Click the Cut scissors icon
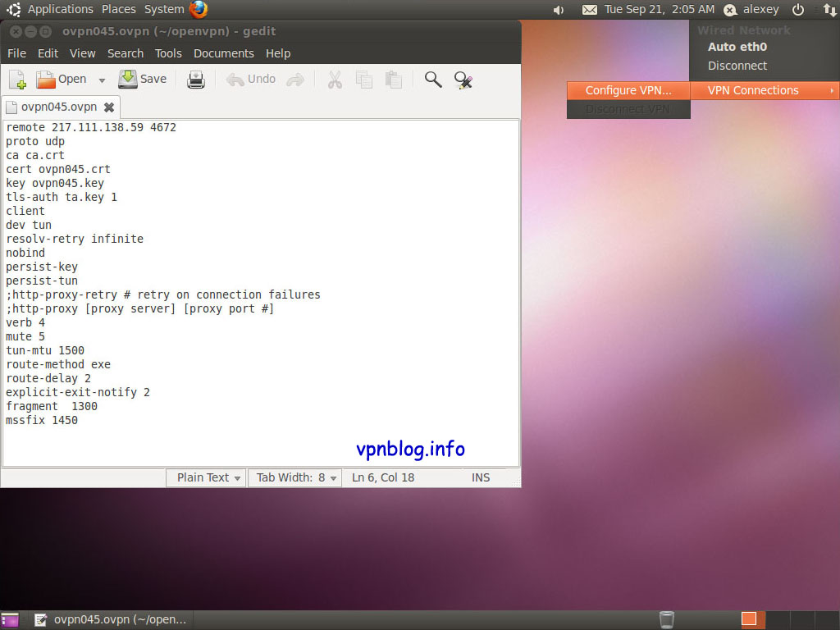This screenshot has width=840, height=630. click(335, 80)
